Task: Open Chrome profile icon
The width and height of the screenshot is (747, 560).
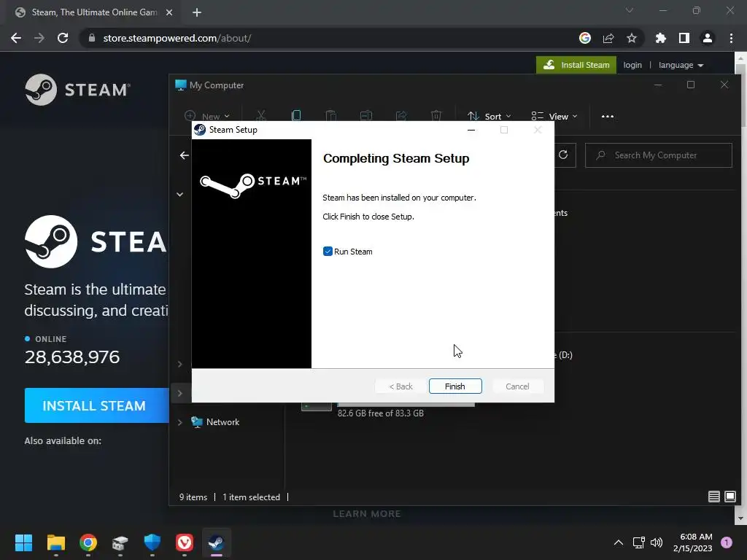Action: [x=708, y=38]
